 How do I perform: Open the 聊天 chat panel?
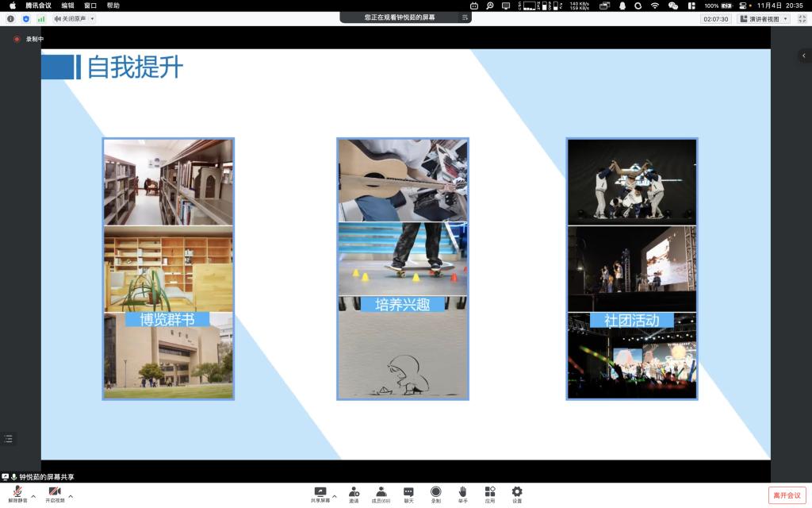408,493
